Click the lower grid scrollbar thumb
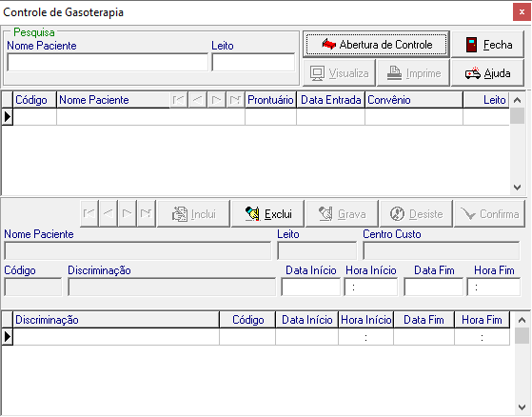The width and height of the screenshot is (532, 417). click(x=522, y=335)
